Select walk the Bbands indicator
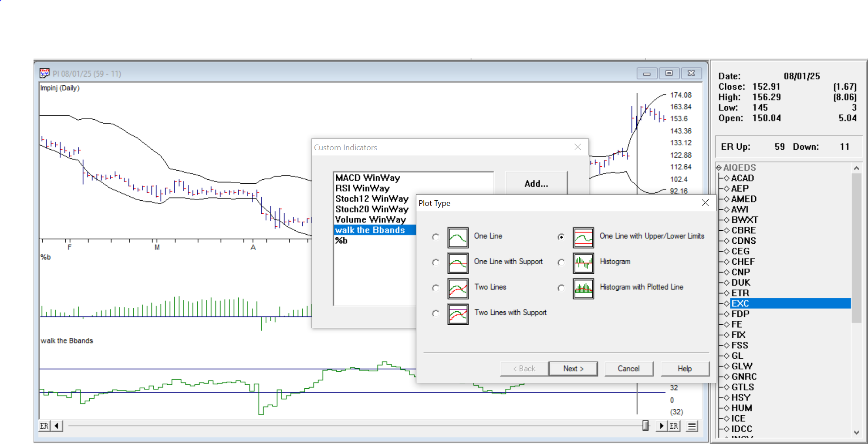 [x=375, y=230]
